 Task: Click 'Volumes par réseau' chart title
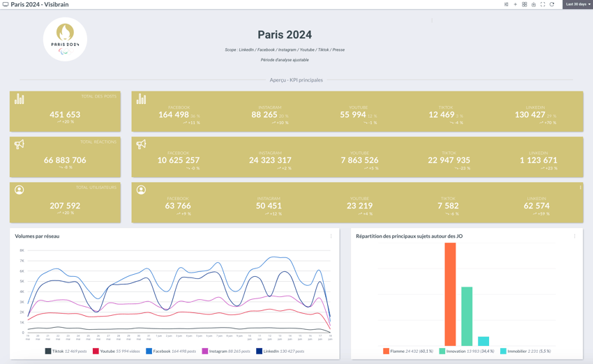coord(37,236)
